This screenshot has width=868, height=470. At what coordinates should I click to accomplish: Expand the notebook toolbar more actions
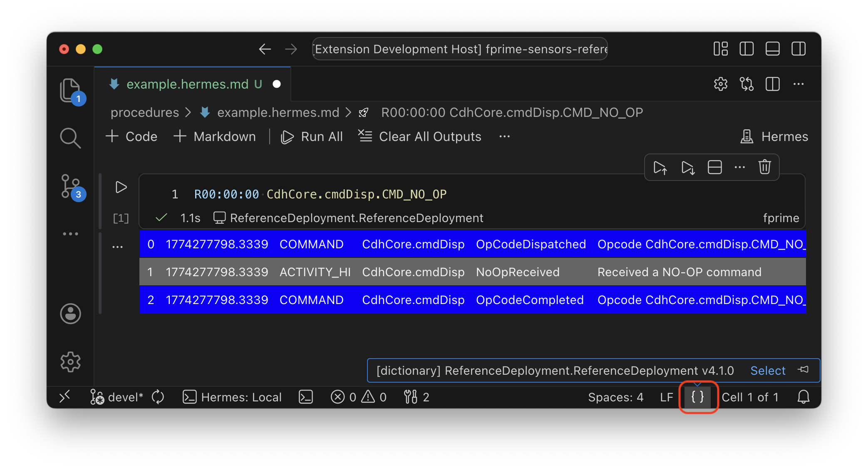(504, 136)
